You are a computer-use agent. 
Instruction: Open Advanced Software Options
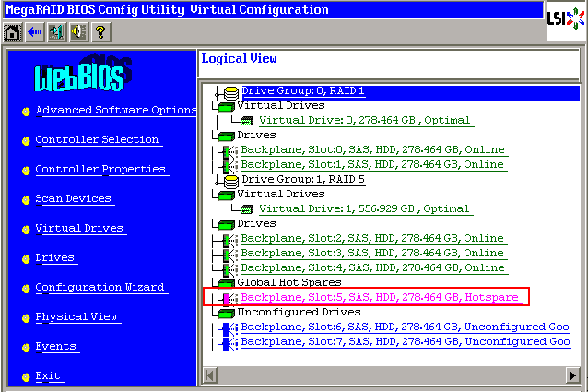point(116,111)
